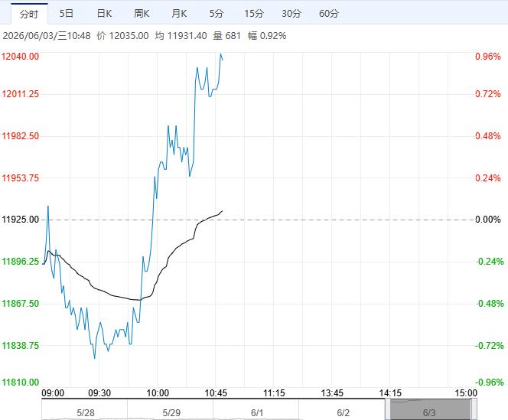
Task: Select the 6/1 date segment in timeline
Action: [257, 412]
